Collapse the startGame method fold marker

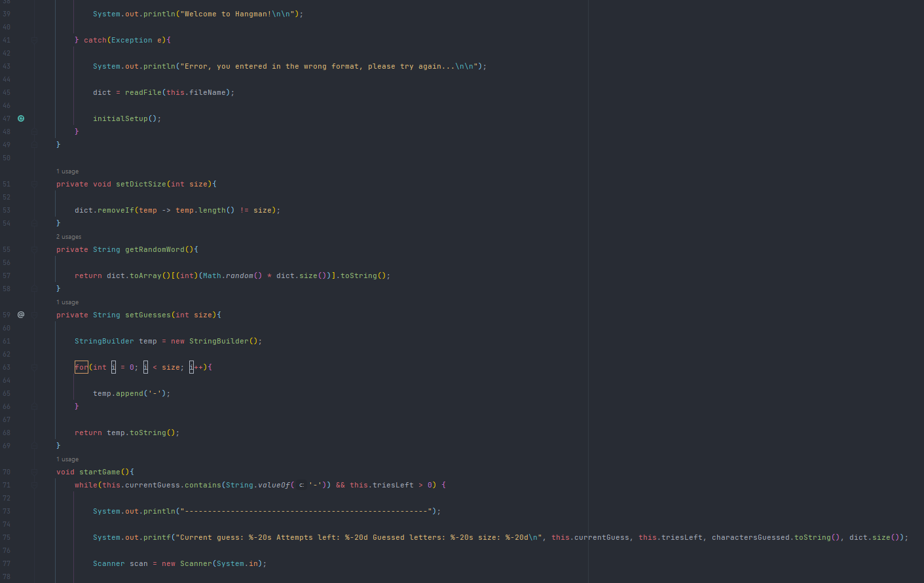(x=34, y=472)
